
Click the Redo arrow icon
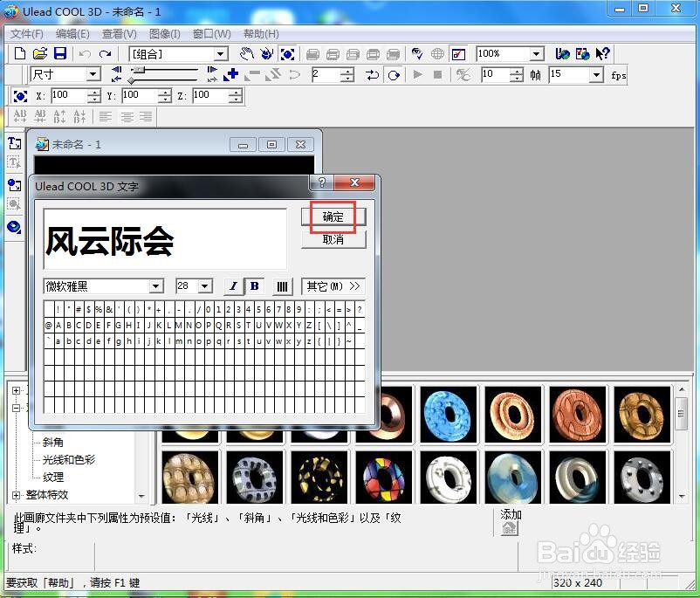106,54
